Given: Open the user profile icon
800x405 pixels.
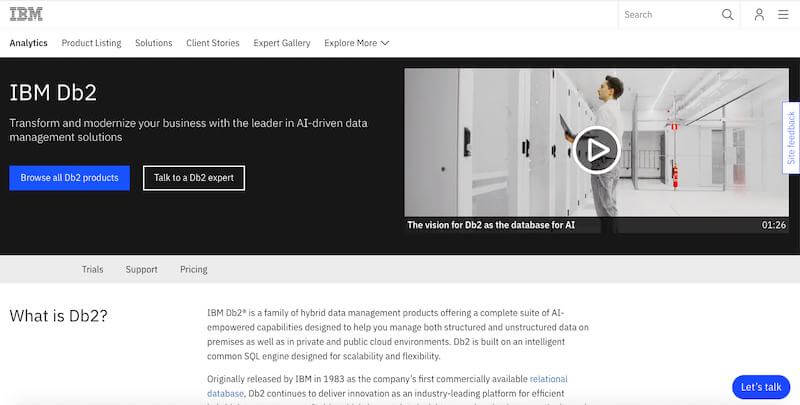Looking at the screenshot, I should pyautogui.click(x=759, y=15).
